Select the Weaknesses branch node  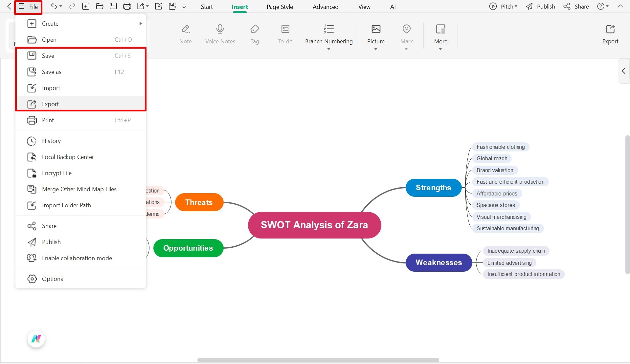coord(439,262)
